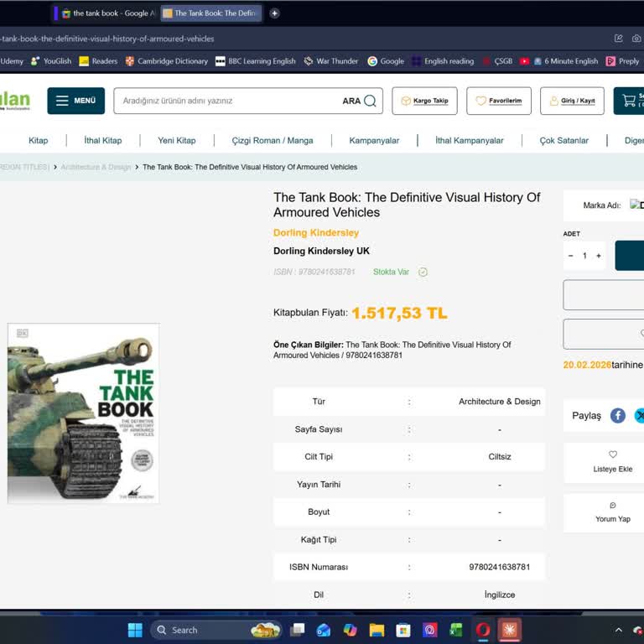
Task: Share the book on Facebook
Action: [x=618, y=416]
